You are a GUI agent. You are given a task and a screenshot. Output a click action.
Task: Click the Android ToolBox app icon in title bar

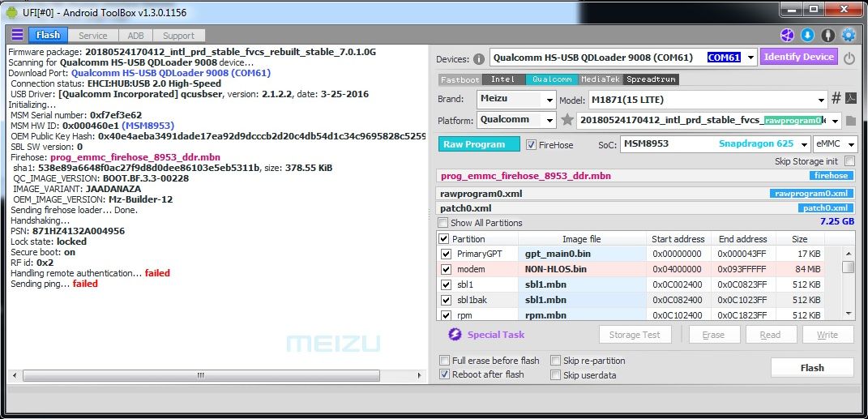pyautogui.click(x=11, y=11)
